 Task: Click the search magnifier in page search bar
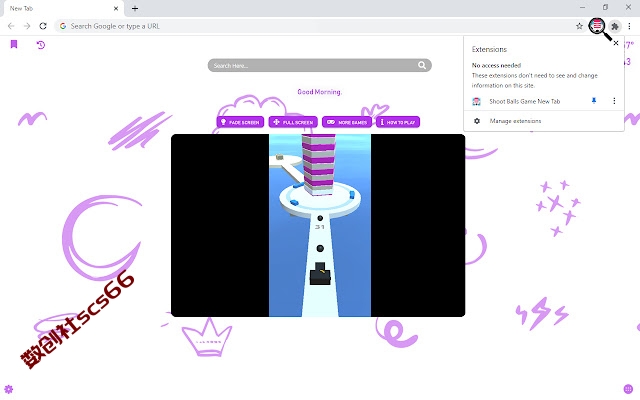coord(422,65)
